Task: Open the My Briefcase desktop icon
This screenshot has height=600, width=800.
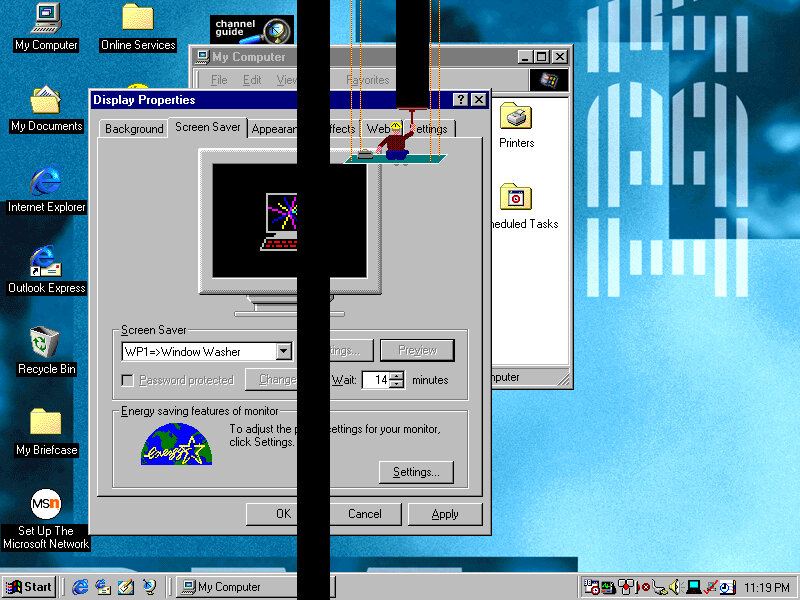Action: 45,424
